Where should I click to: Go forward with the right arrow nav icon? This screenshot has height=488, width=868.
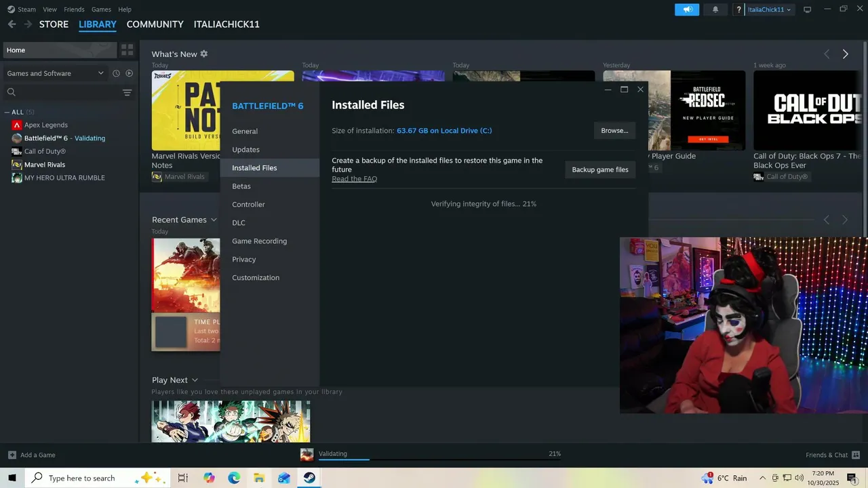click(28, 24)
